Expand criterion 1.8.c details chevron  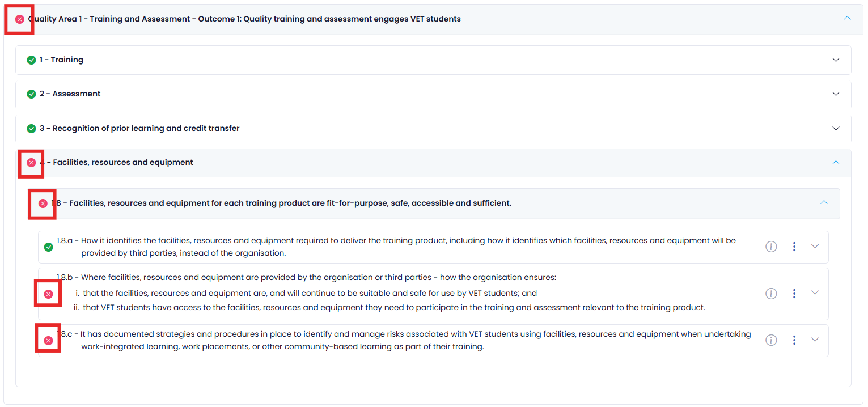tap(815, 340)
